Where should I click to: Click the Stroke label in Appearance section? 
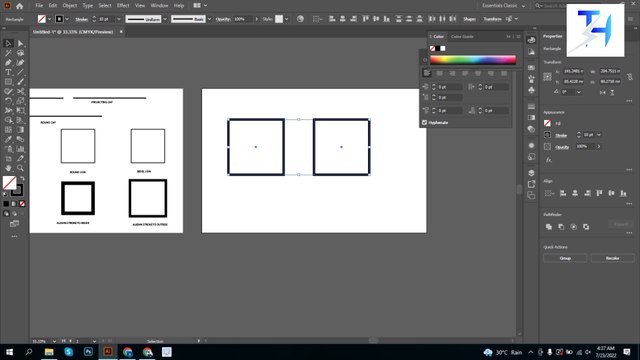(x=562, y=135)
